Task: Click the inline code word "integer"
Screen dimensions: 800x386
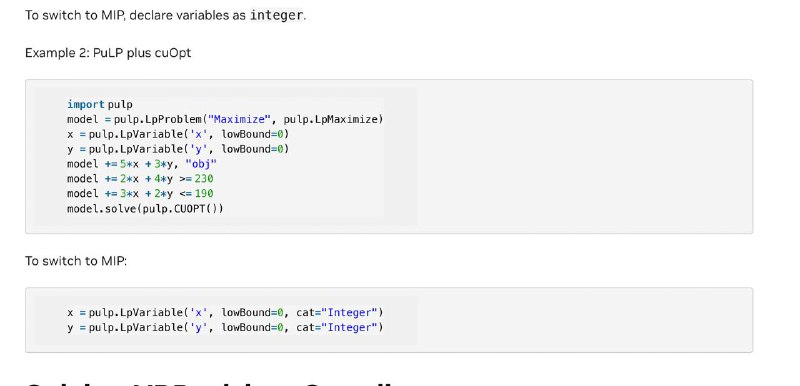Action: pyautogui.click(x=276, y=15)
